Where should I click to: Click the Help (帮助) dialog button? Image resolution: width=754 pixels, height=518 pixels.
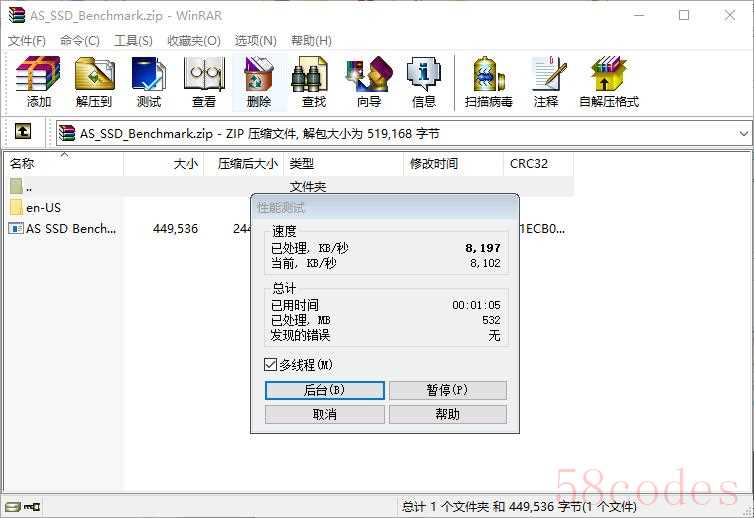[448, 414]
